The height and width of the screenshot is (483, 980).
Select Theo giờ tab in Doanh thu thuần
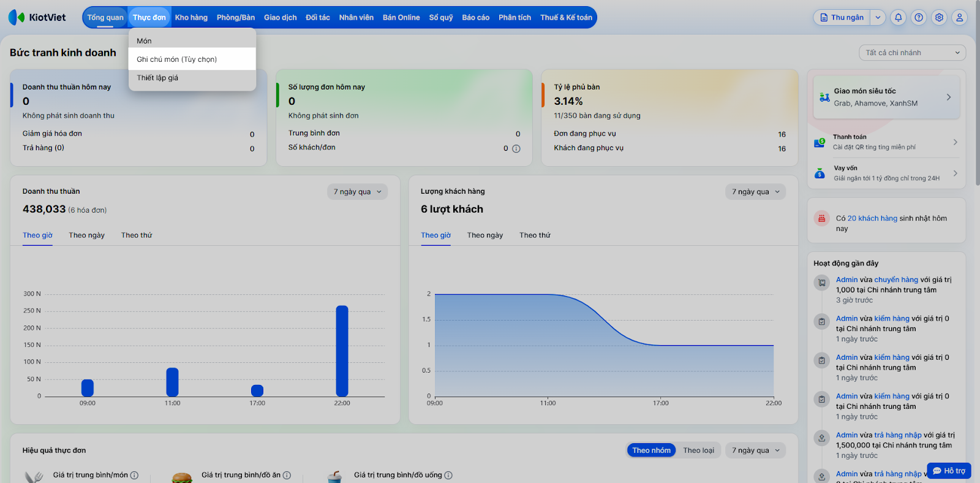[x=37, y=235]
